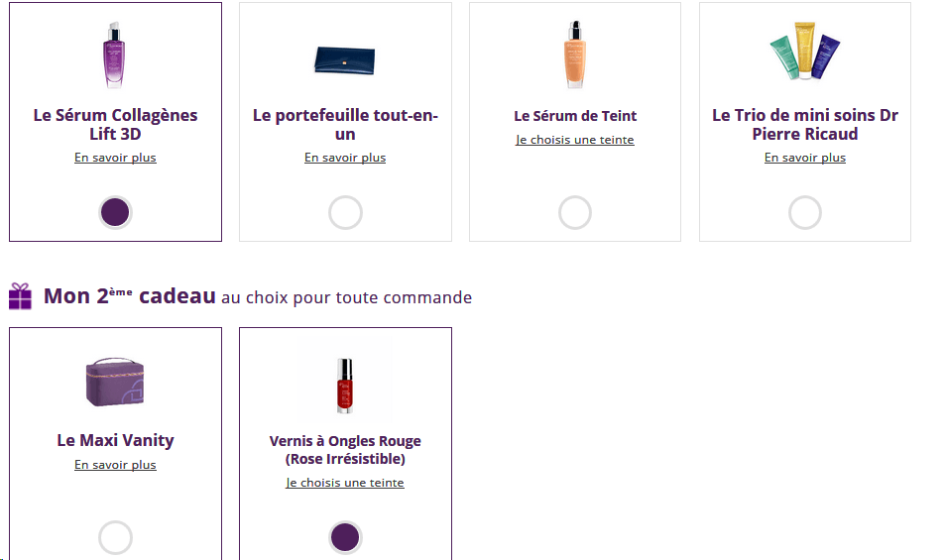Click the purple Maxi Vanity case image
Screen dimensions: 943x560
point(115,382)
